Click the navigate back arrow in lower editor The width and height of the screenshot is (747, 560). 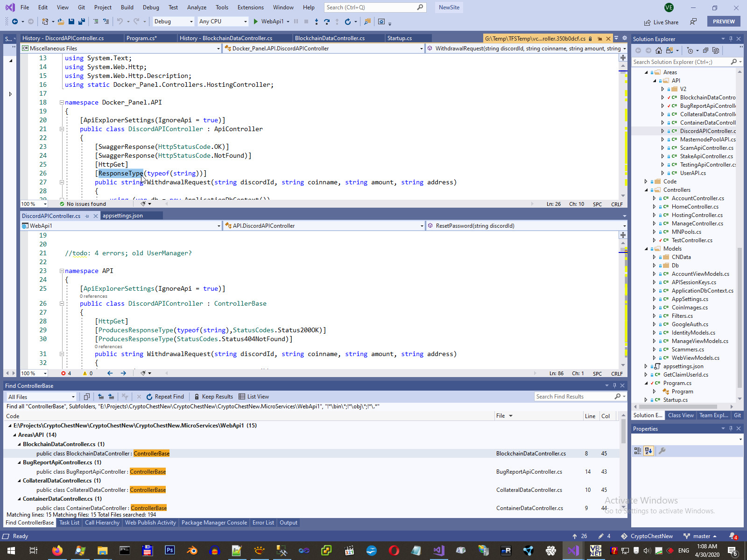[x=110, y=373]
